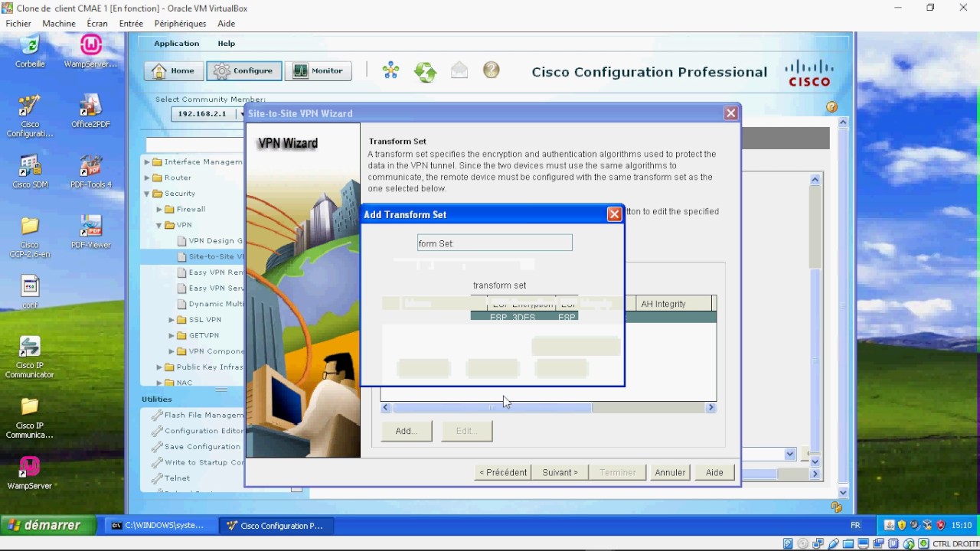
Task: Expand the NAC folder
Action: 160,383
